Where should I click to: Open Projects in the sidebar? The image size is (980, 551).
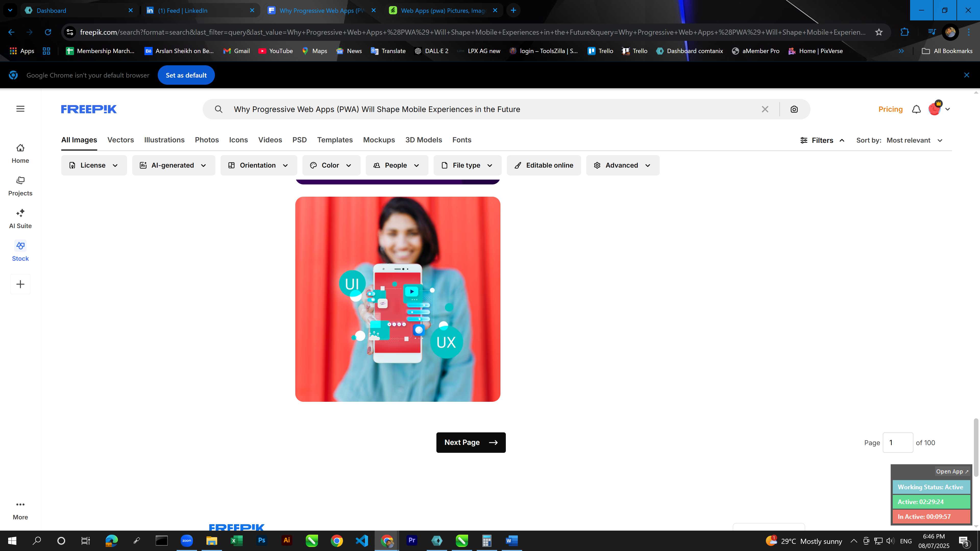20,186
